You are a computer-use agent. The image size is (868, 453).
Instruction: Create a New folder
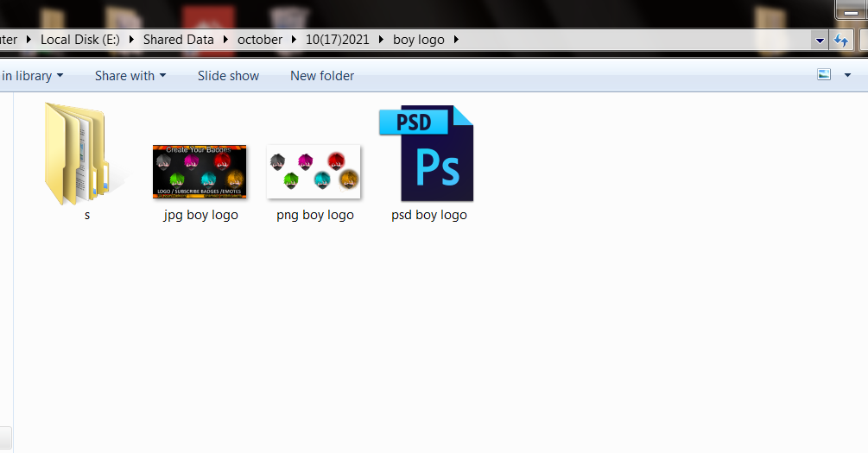coord(322,76)
